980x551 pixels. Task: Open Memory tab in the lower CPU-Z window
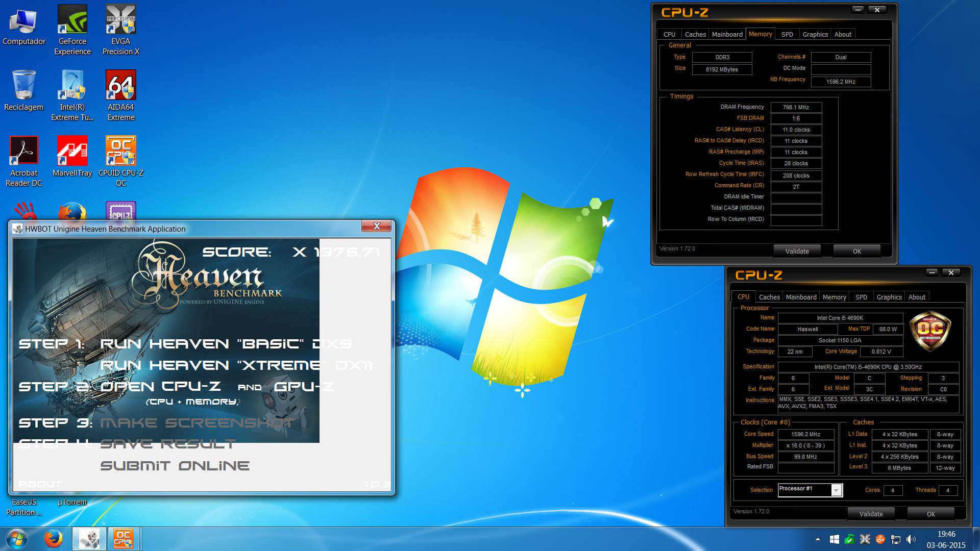tap(835, 297)
